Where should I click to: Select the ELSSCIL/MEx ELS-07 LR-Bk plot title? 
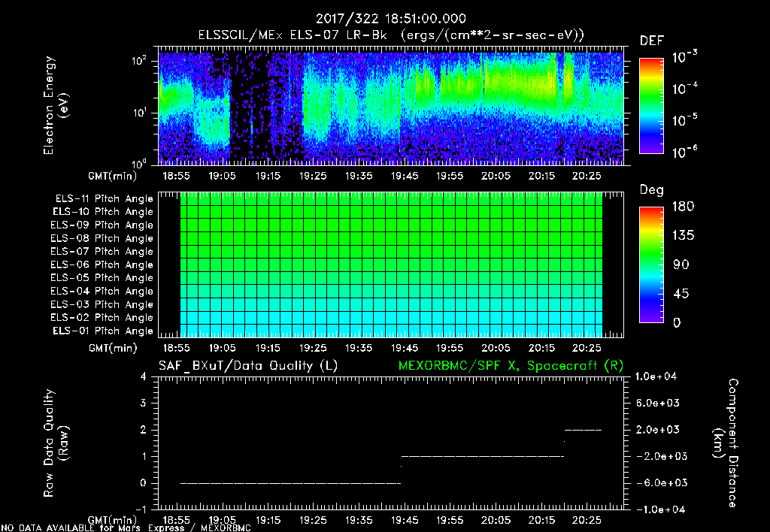click(391, 35)
